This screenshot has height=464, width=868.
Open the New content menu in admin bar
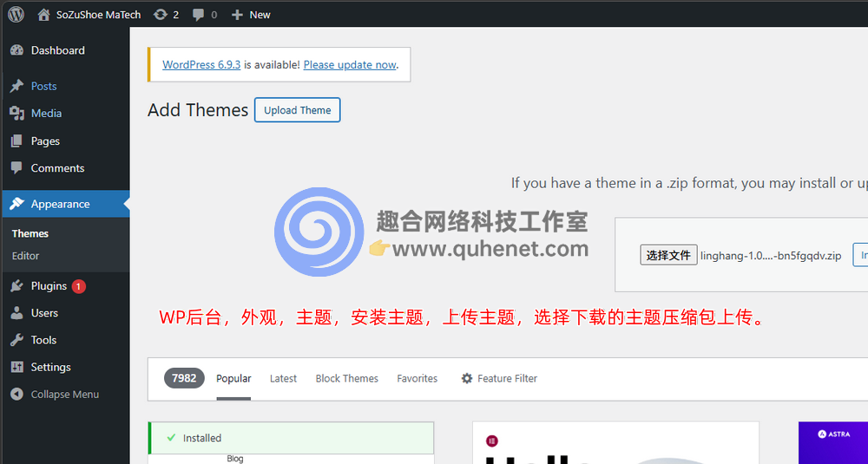click(x=251, y=15)
